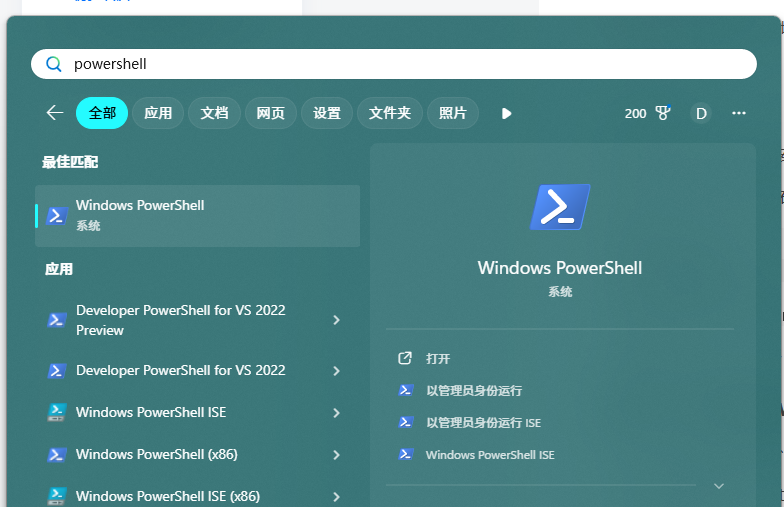Select the 应用 filter tab
The width and height of the screenshot is (784, 507).
(158, 113)
